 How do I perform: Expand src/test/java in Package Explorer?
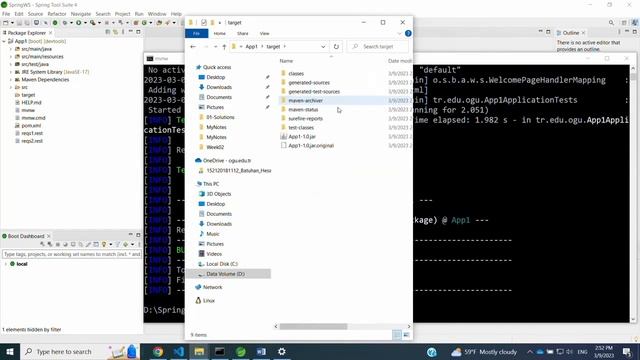[11, 64]
